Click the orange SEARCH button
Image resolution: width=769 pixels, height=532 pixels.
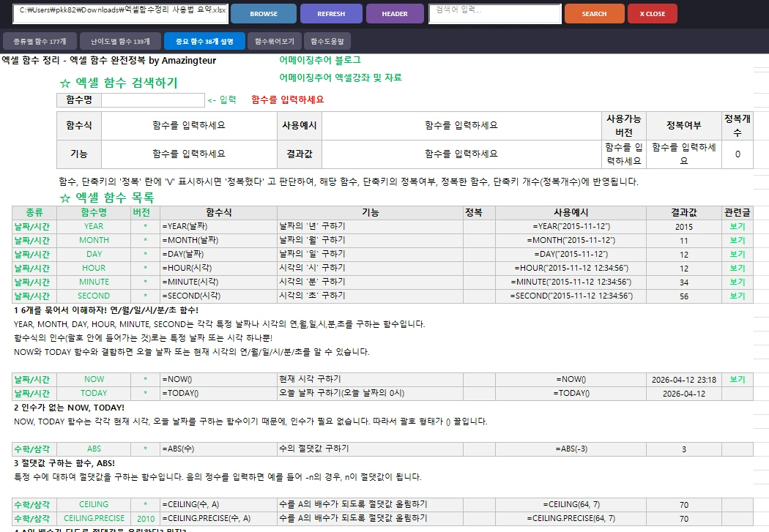click(595, 14)
